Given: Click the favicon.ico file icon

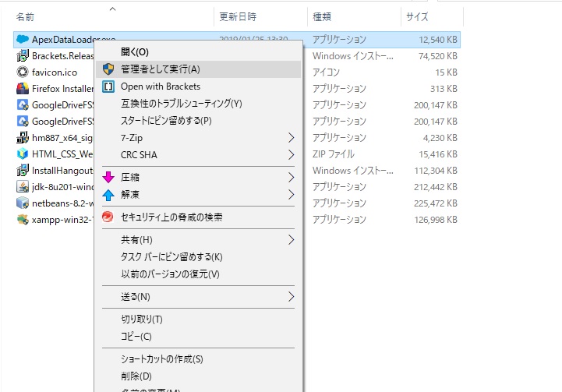Looking at the screenshot, I should pyautogui.click(x=23, y=72).
